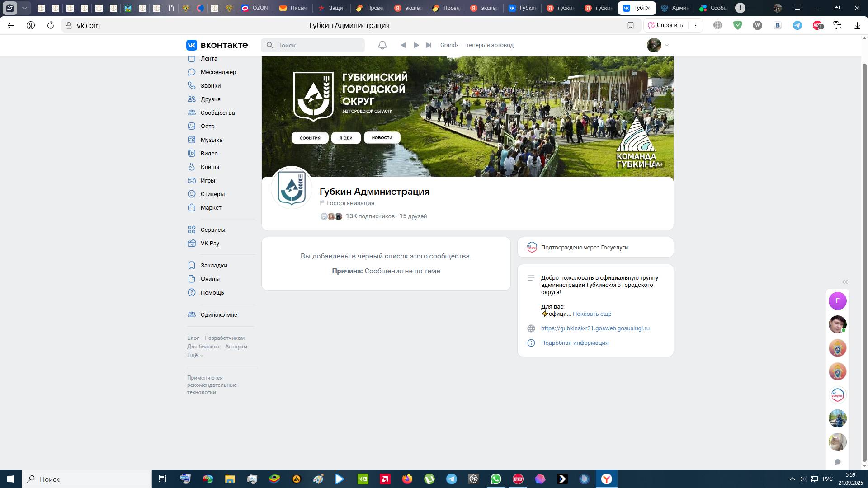
Task: Bookmark page with address bar icon
Action: (631, 26)
